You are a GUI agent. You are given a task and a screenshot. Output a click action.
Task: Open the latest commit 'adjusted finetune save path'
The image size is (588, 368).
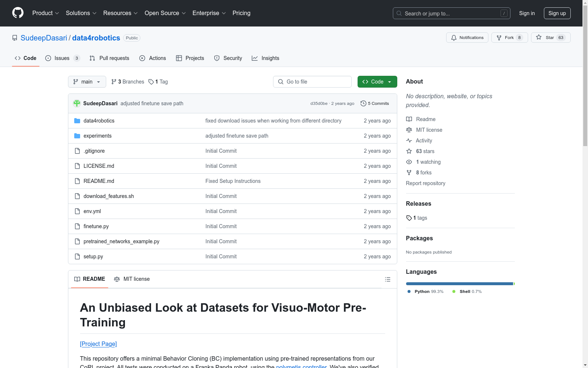pyautogui.click(x=152, y=103)
